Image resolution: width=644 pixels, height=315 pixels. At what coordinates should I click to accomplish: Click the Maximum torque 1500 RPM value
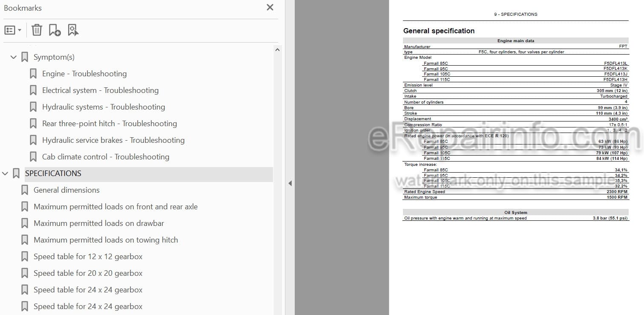[x=617, y=197]
